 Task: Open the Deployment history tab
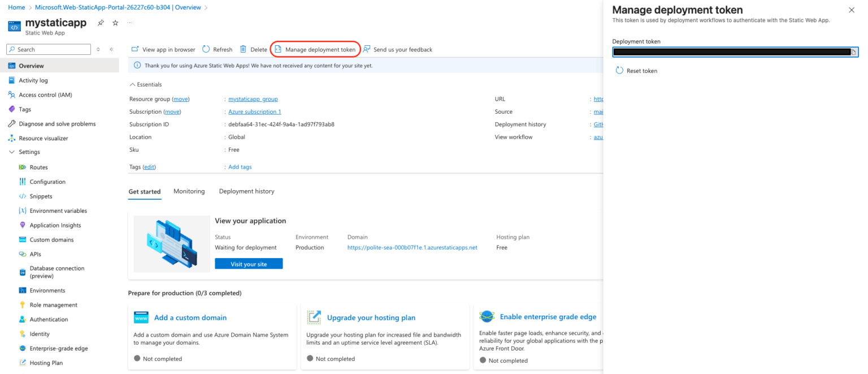pyautogui.click(x=246, y=191)
